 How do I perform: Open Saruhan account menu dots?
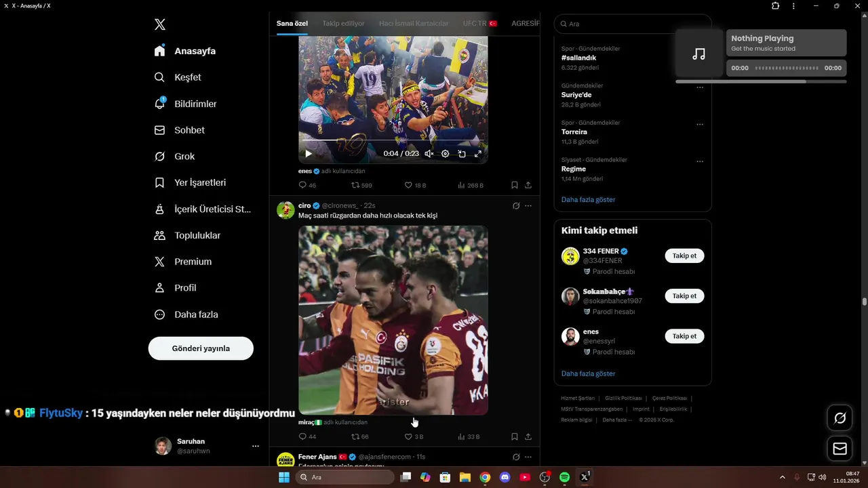coord(256,446)
